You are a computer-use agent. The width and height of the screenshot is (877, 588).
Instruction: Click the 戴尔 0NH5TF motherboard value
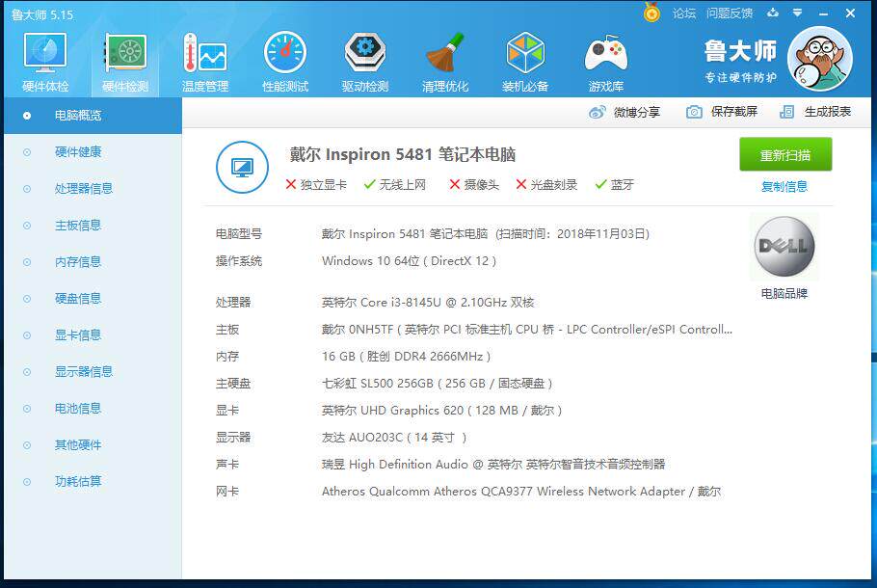pos(527,330)
